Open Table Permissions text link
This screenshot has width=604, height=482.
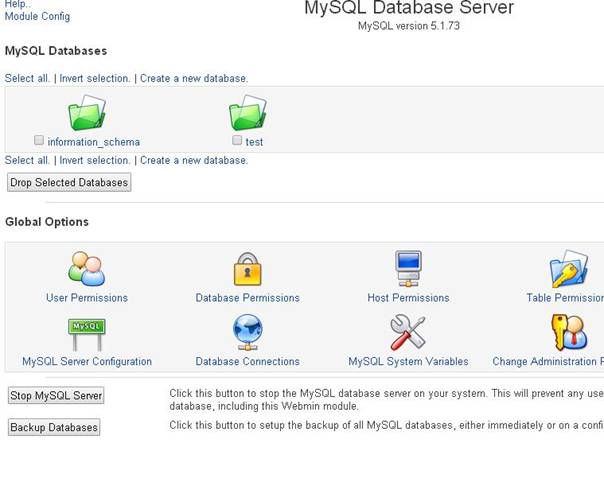565,298
